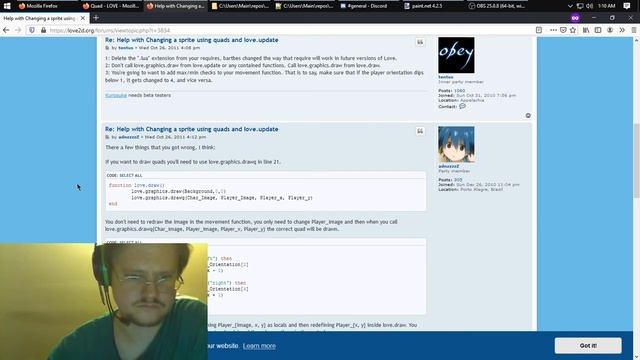Open Firefox library icon
The image size is (640, 360).
[586, 30]
